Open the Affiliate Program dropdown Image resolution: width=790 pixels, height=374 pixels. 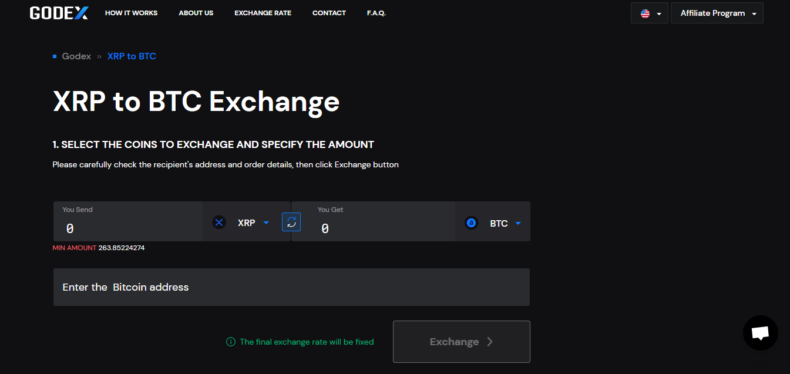coord(717,13)
